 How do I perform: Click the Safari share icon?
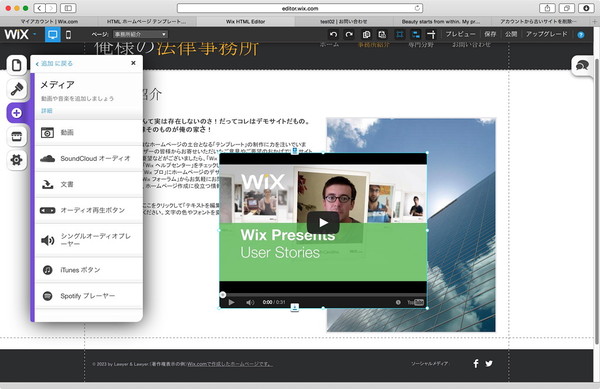pos(547,8)
